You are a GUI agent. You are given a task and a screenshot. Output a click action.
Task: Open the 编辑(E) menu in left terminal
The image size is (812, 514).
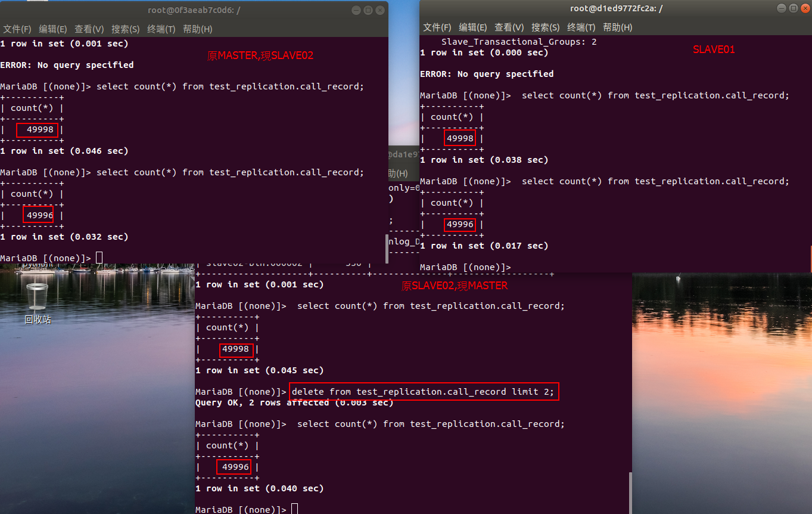(53, 29)
